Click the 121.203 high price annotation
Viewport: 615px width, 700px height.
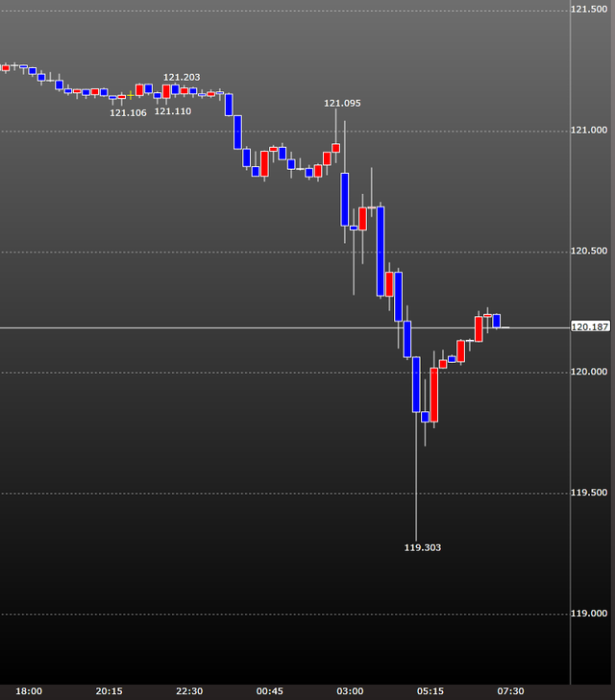182,77
